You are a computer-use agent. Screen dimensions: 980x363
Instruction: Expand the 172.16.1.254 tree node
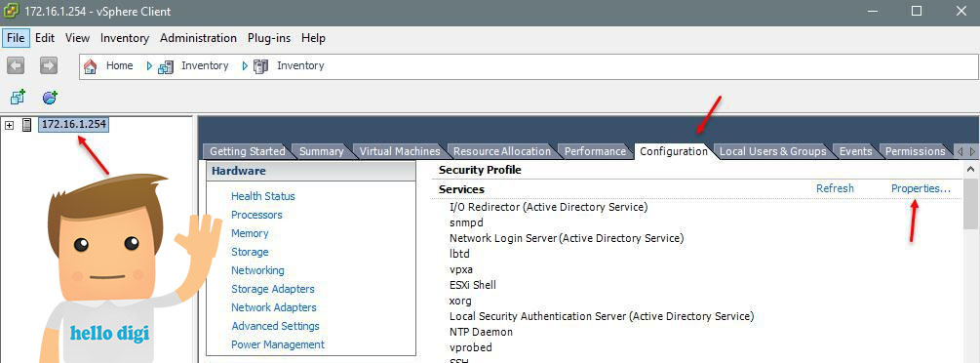[x=10, y=125]
